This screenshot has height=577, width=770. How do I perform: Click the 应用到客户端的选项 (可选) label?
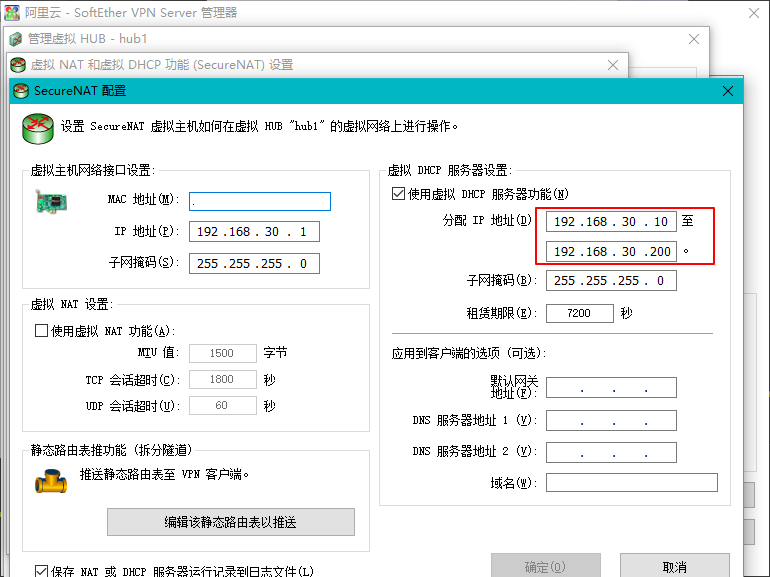click(x=469, y=353)
